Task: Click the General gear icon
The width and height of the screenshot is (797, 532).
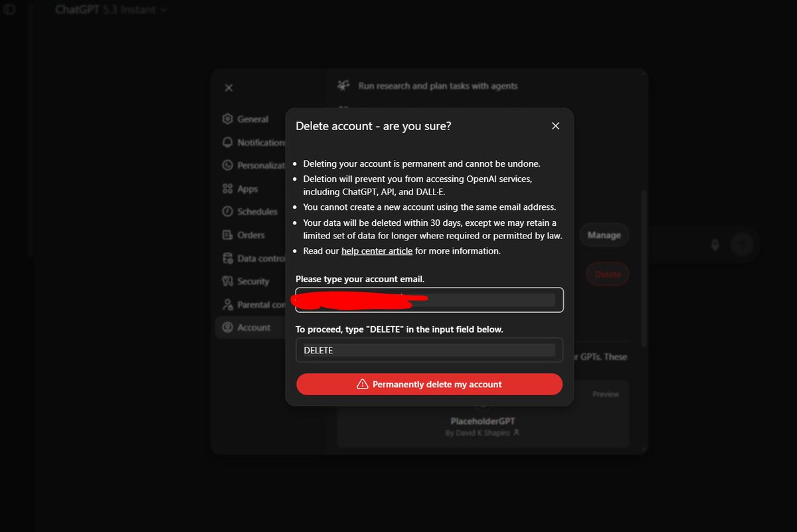Action: tap(227, 120)
